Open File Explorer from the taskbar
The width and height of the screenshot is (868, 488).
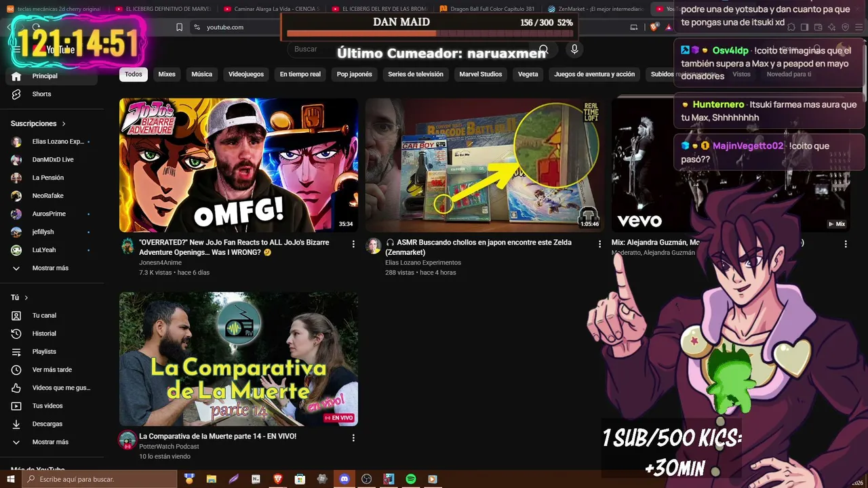coord(211,479)
